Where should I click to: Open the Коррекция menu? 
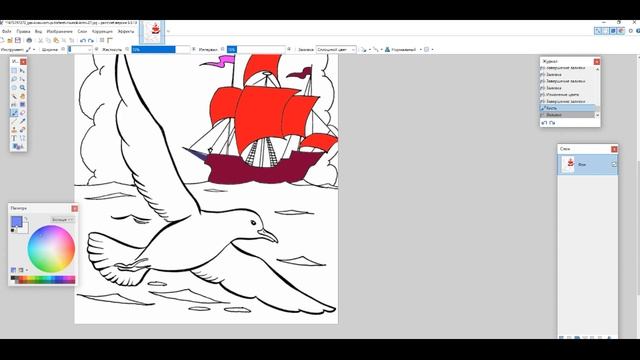(x=102, y=31)
